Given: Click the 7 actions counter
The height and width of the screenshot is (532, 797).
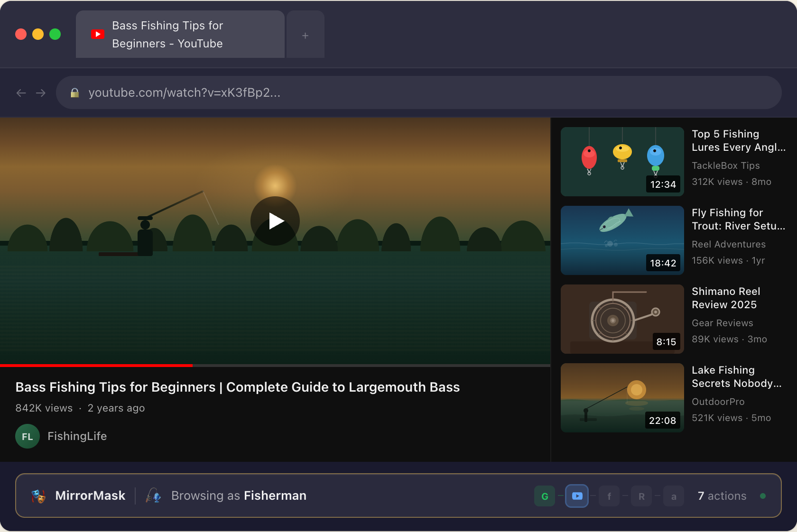Looking at the screenshot, I should pyautogui.click(x=722, y=496).
